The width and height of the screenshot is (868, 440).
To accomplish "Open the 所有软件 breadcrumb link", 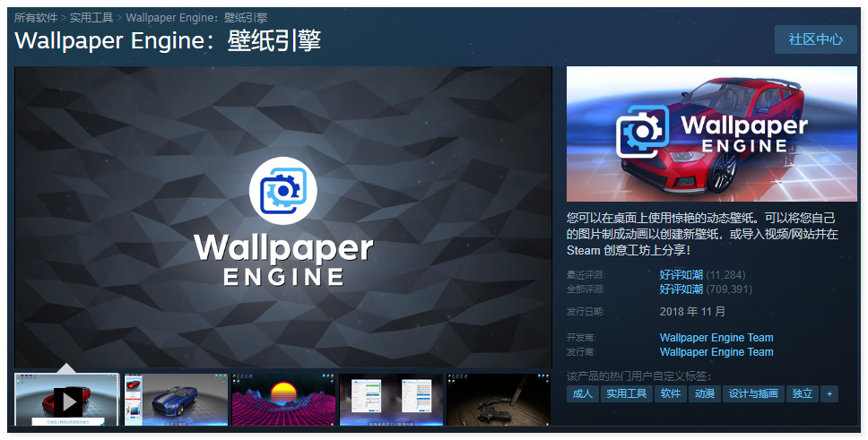I will (x=36, y=18).
